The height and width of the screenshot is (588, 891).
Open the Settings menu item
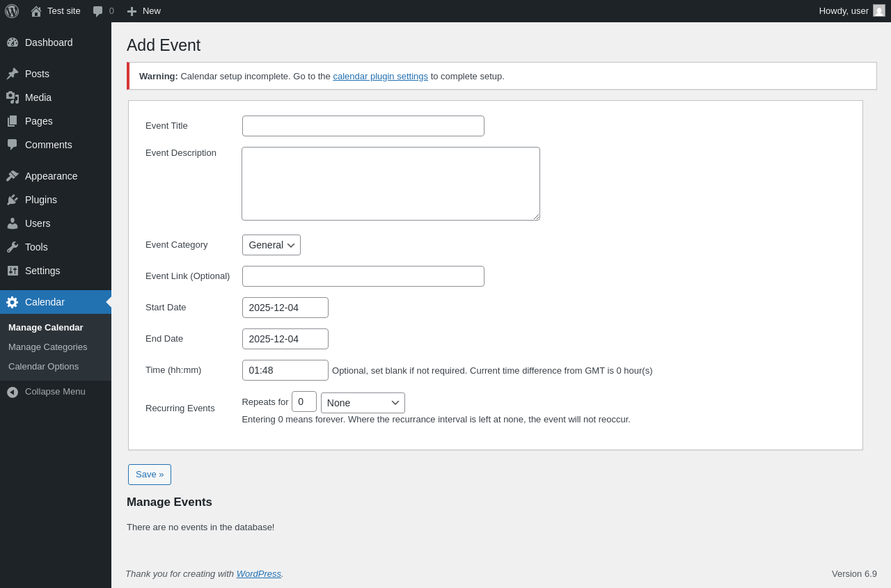(56, 271)
